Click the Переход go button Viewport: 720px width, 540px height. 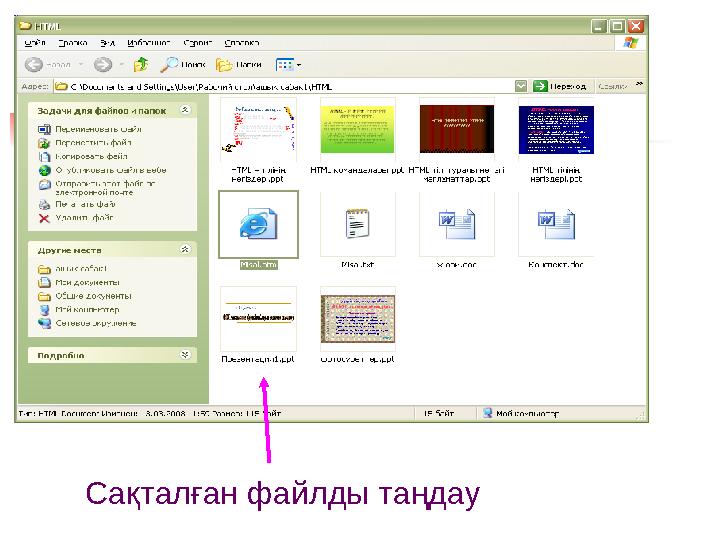(x=560, y=86)
